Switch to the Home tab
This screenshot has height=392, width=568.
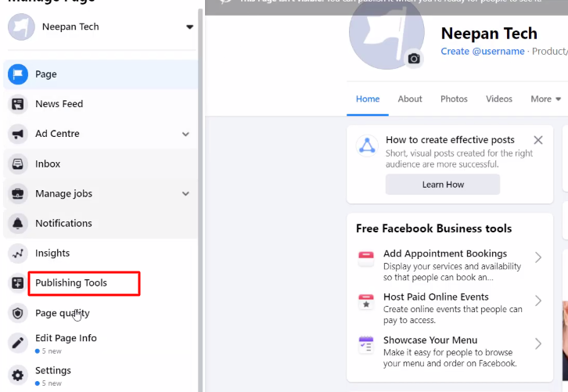click(x=367, y=99)
